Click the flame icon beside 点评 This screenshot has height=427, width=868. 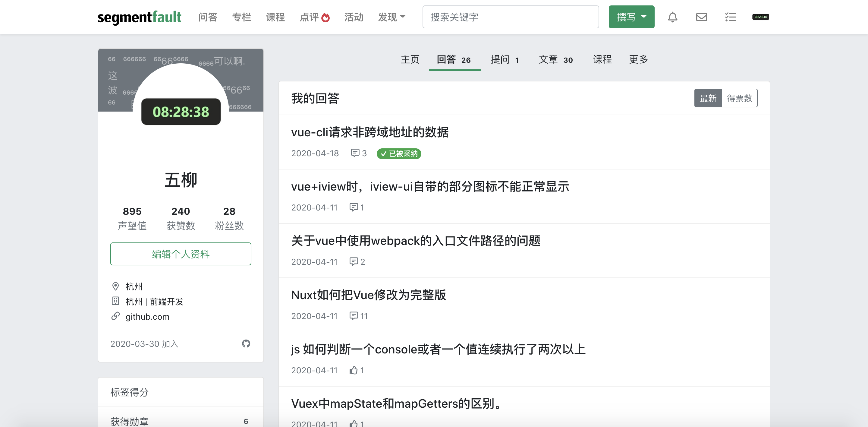pyautogui.click(x=325, y=17)
